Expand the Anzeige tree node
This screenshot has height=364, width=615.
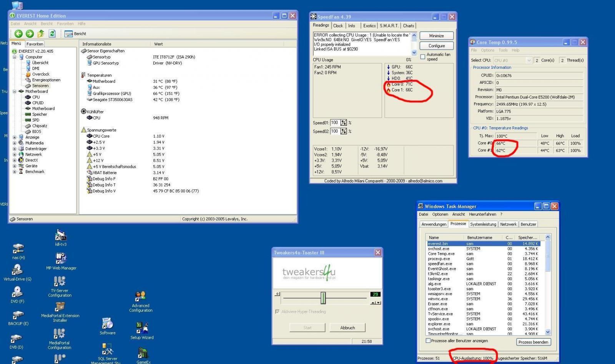click(15, 137)
